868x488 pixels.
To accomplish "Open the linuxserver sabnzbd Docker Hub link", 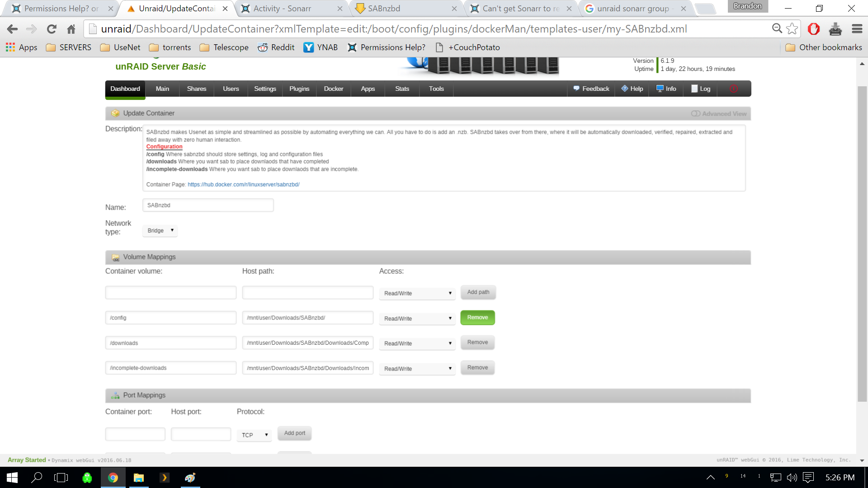I will [x=243, y=184].
